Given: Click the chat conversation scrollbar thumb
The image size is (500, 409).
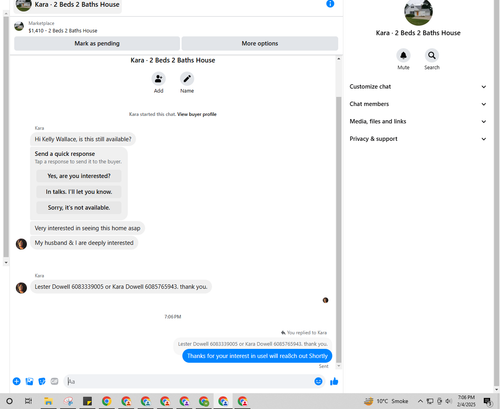Looking at the screenshot, I should tap(339, 229).
